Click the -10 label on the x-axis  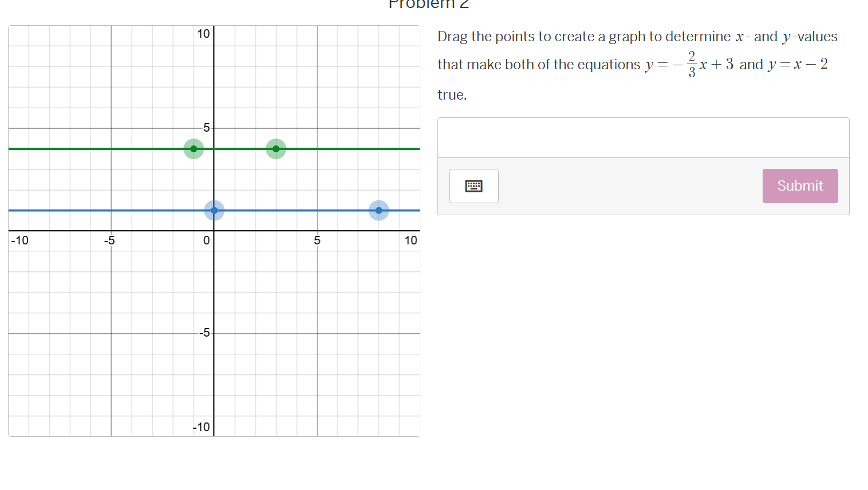pos(19,240)
